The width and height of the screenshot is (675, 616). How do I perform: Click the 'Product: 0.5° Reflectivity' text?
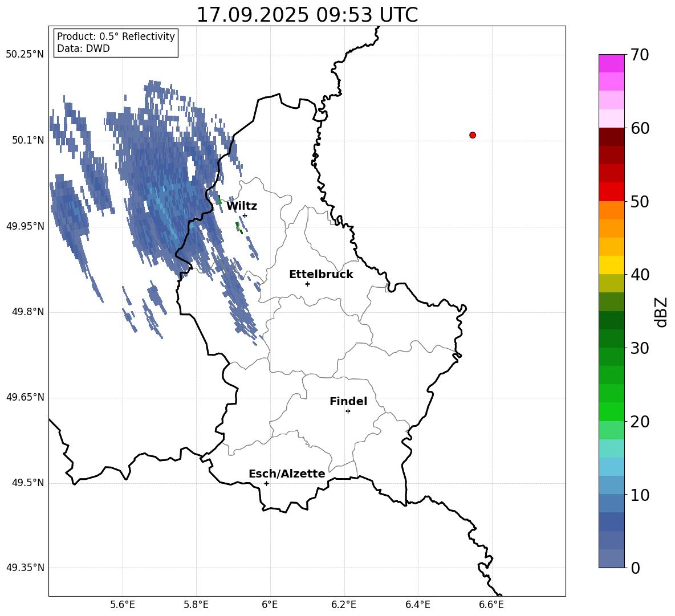(116, 36)
